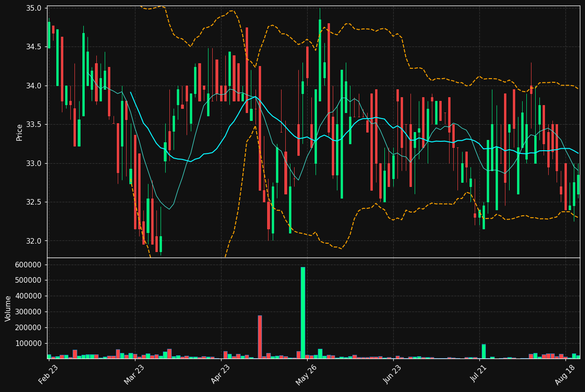Viewport: 585px width, 392px height.
Task: Click the 'Apr 23' date label
Action: (221, 374)
